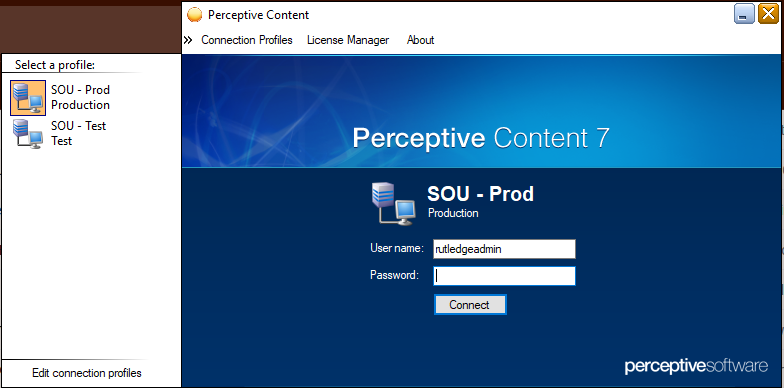Click the Connect button

(470, 304)
